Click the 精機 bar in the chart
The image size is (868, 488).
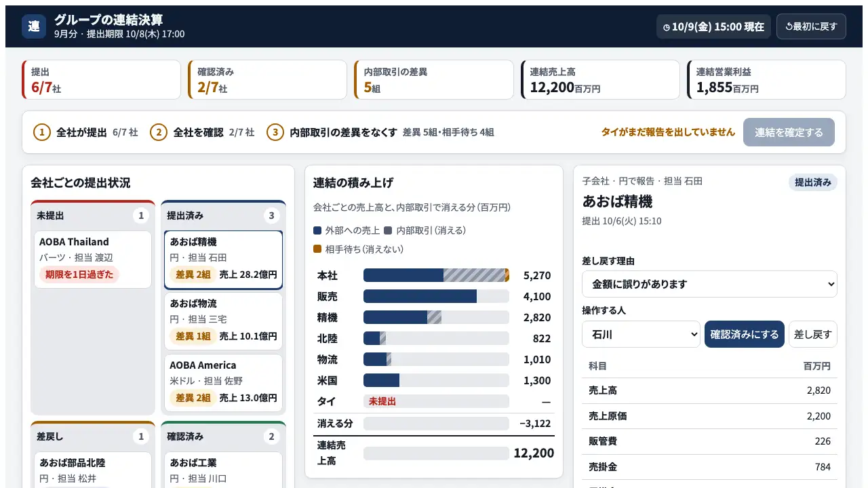point(436,317)
